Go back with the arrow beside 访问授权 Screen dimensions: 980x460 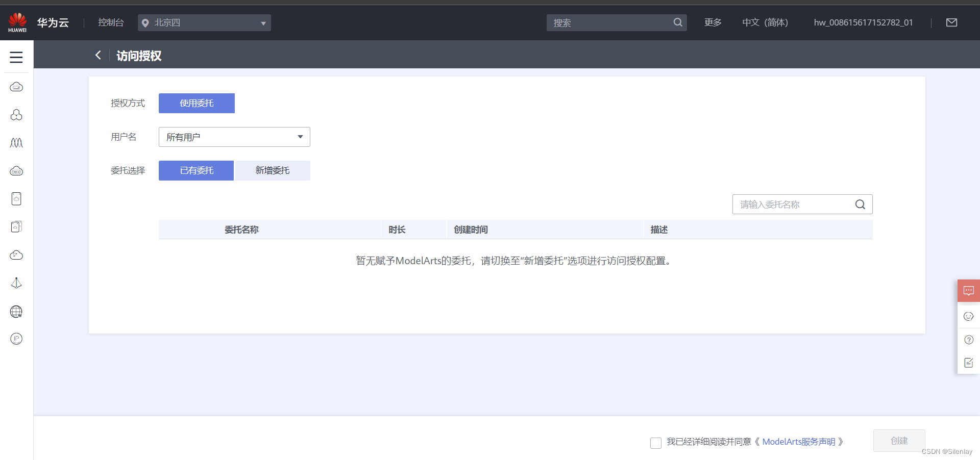98,55
